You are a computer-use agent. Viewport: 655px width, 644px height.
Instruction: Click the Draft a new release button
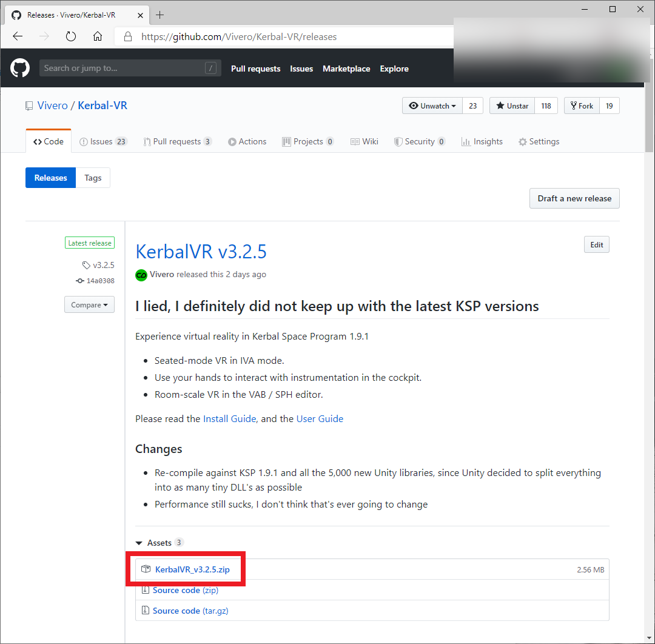(574, 198)
